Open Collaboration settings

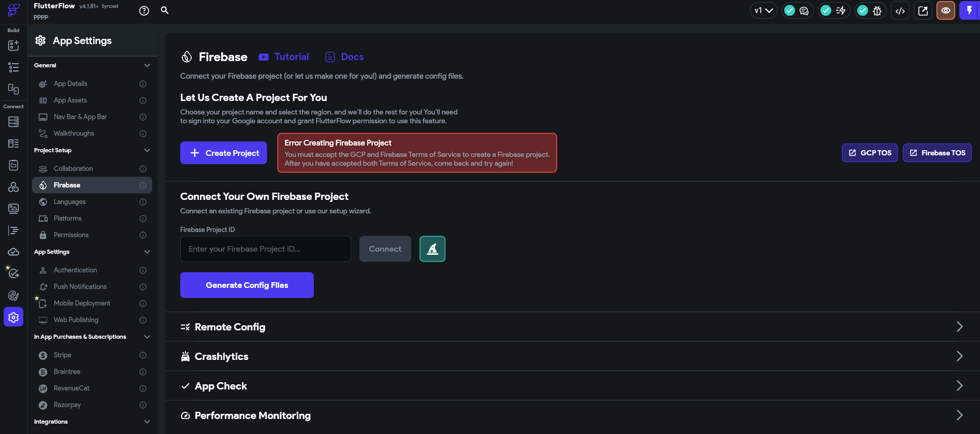tap(92, 169)
